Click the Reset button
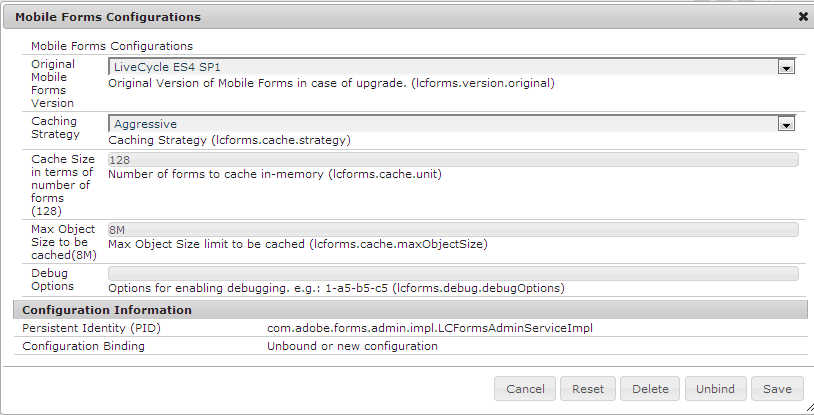814x415 pixels. coord(588,389)
